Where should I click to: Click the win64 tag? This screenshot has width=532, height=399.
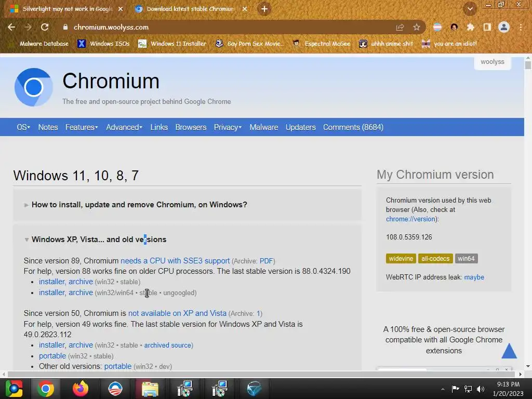tap(466, 259)
